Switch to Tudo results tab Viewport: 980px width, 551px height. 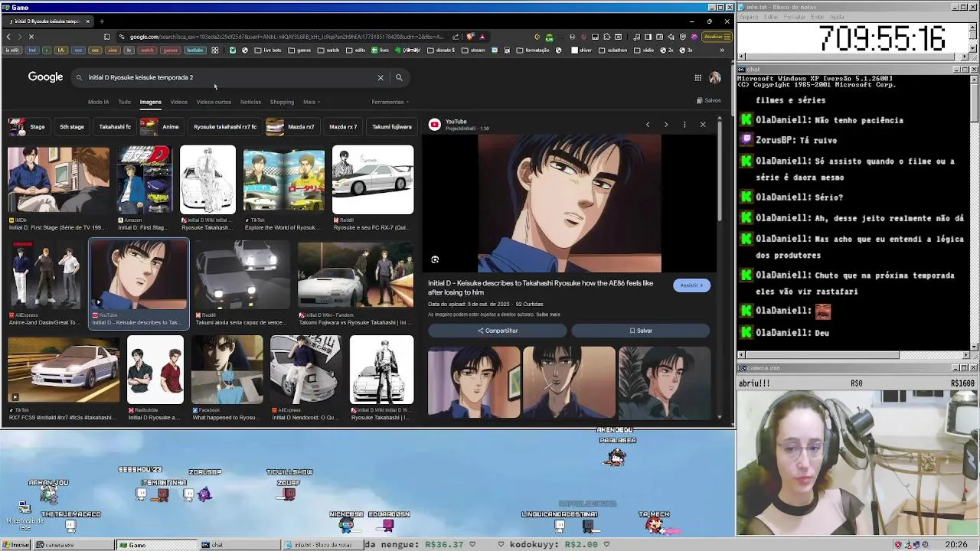(124, 102)
